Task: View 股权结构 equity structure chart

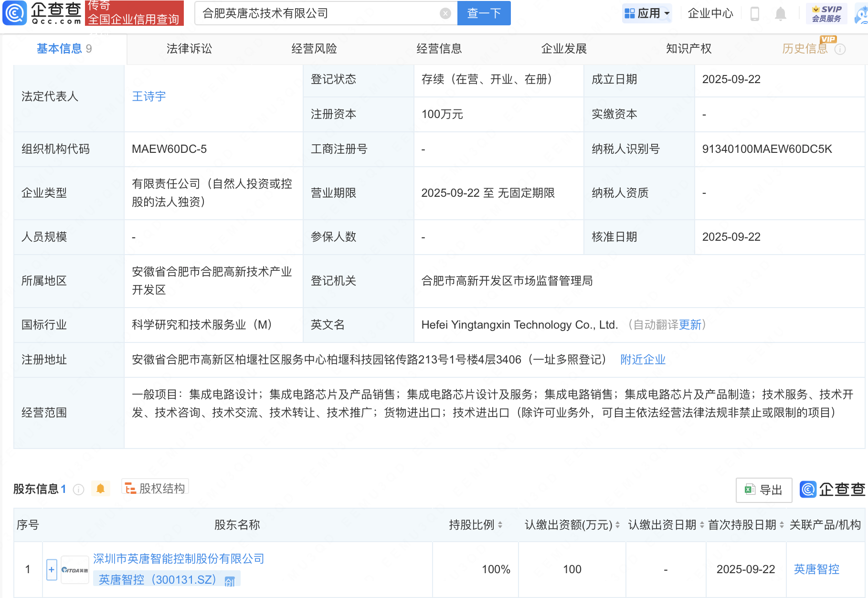Action: pos(155,488)
